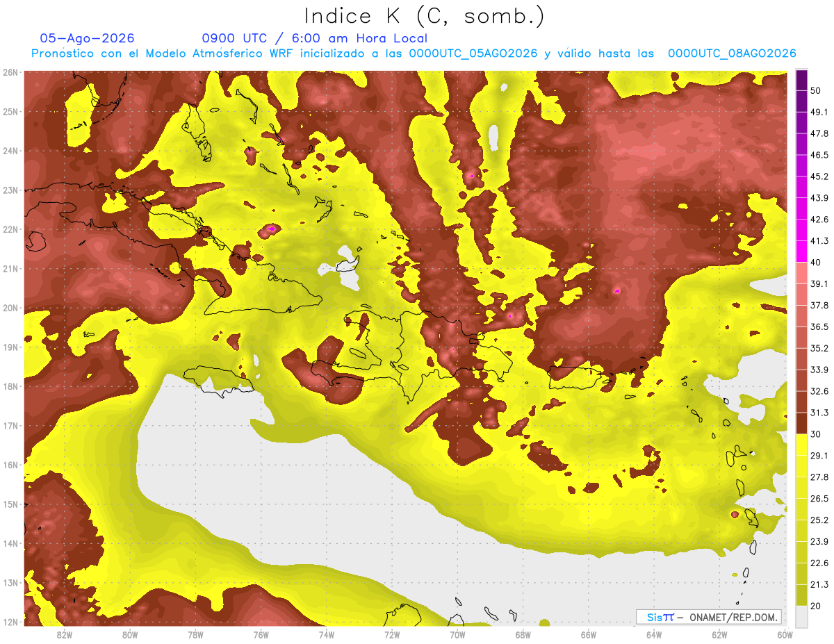This screenshot has width=834, height=644.
Task: Click the longitude label '76W'
Action: click(x=261, y=634)
